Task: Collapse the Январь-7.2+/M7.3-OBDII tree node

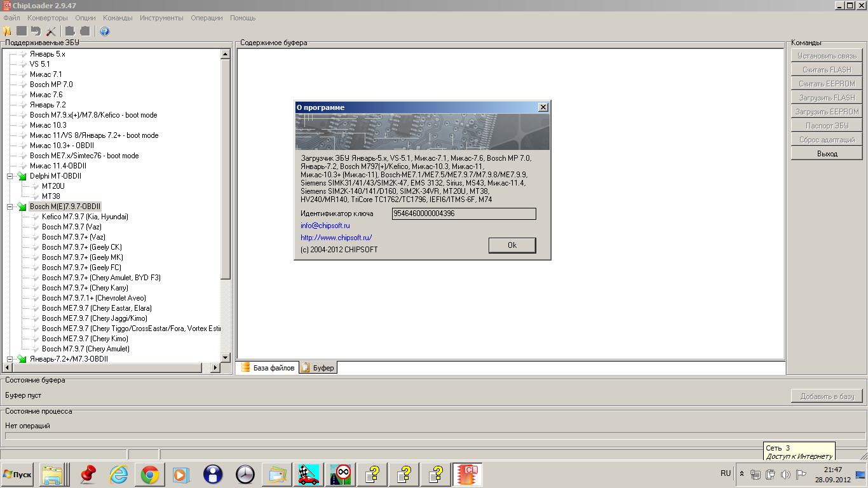Action: (10, 359)
